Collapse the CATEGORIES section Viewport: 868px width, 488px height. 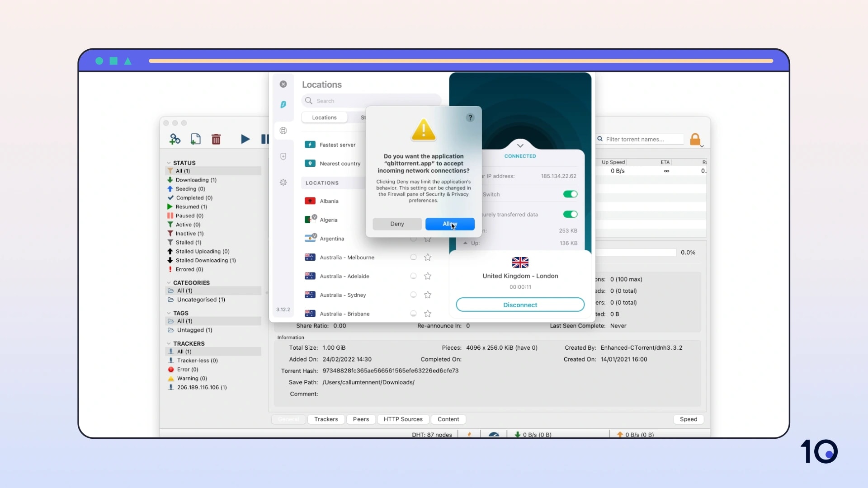coord(169,283)
